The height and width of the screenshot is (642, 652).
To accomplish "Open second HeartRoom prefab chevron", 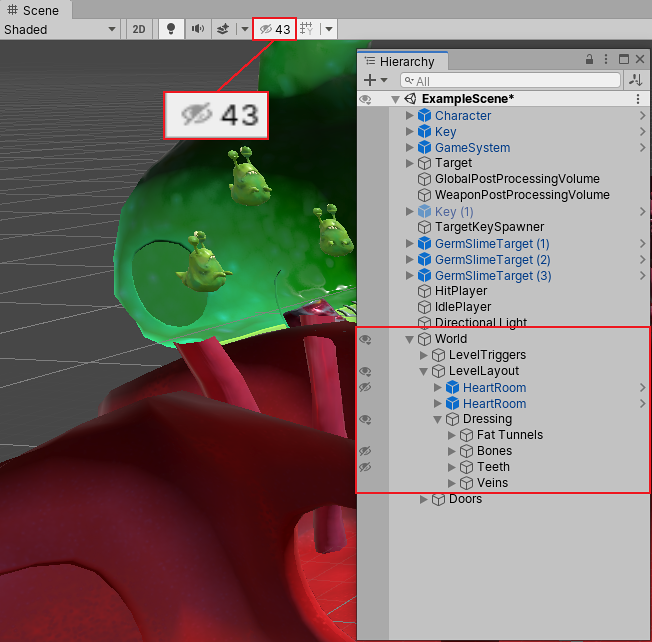I will coord(642,404).
